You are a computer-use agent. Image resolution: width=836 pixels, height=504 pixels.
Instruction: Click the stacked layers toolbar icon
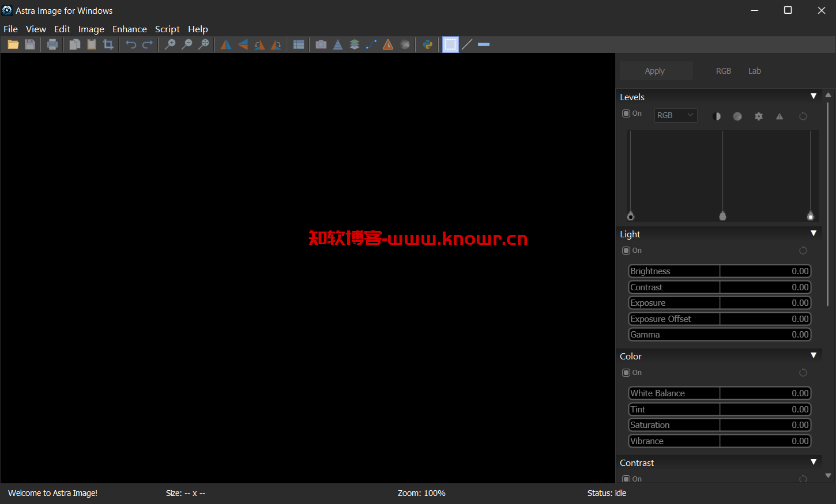355,44
